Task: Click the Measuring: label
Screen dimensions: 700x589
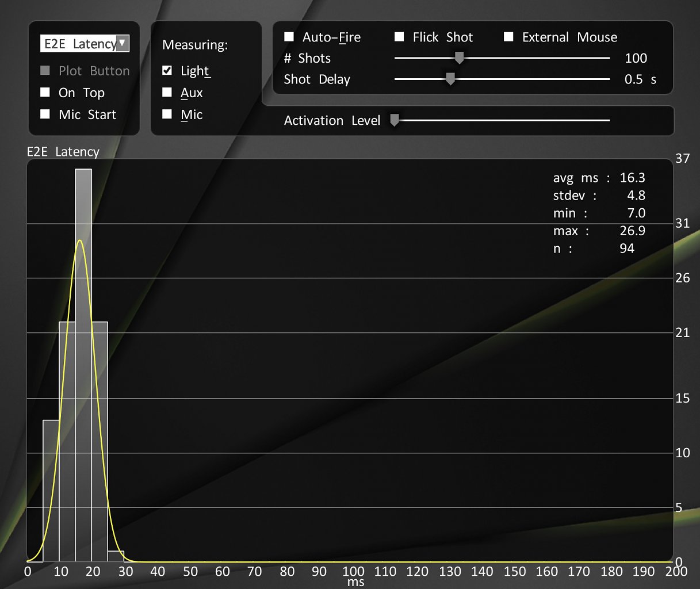Action: (x=195, y=45)
